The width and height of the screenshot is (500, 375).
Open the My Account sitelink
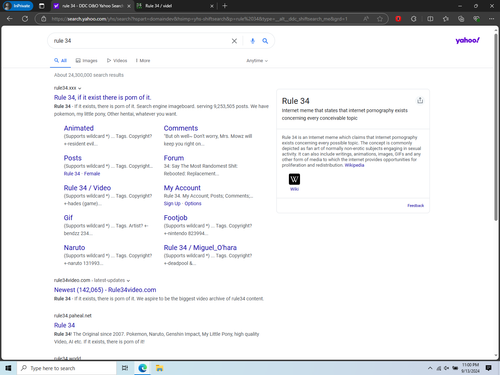[x=182, y=188]
